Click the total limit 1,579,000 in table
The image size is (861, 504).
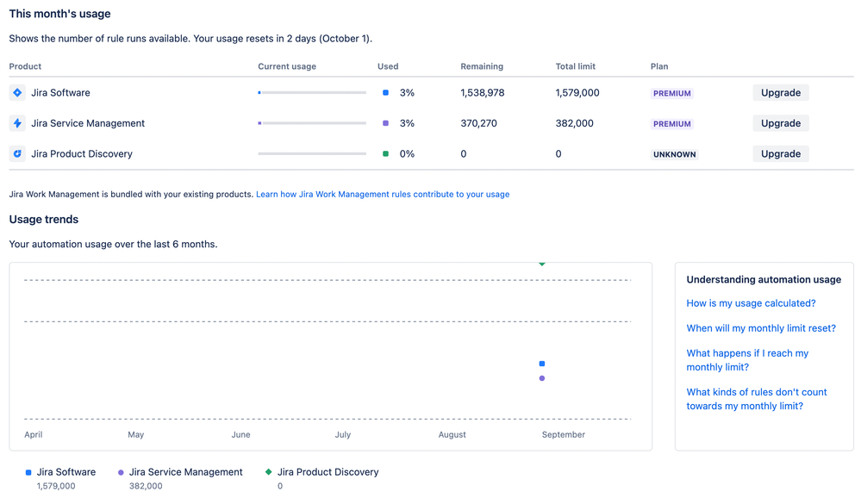point(577,93)
